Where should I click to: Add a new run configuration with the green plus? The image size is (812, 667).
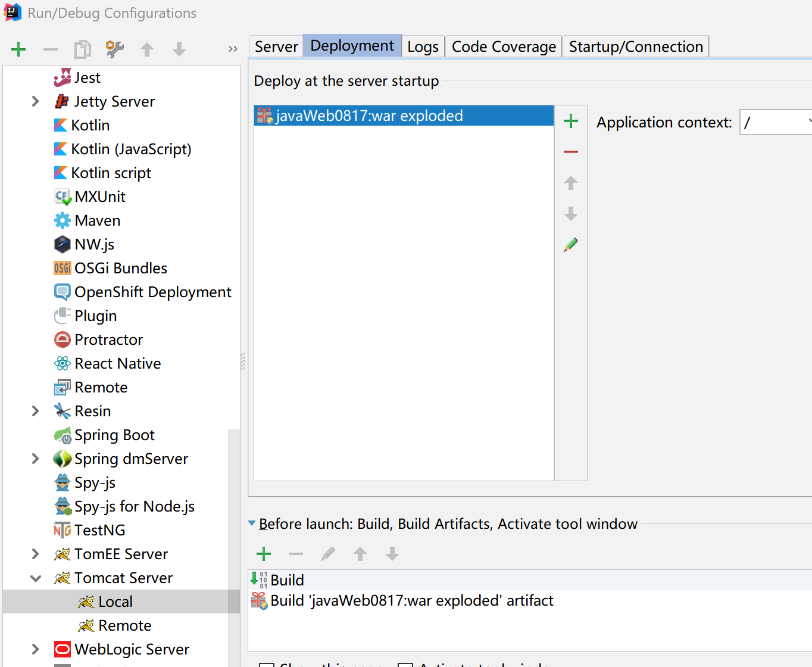pyautogui.click(x=18, y=49)
